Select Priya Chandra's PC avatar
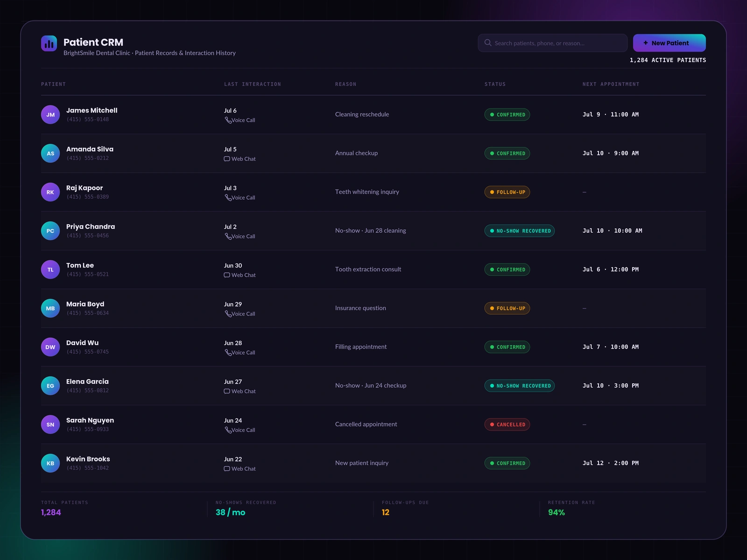 50,231
